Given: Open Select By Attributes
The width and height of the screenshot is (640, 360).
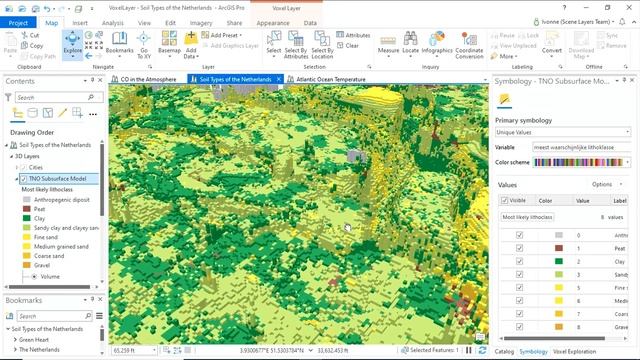Looking at the screenshot, I should tap(296, 44).
